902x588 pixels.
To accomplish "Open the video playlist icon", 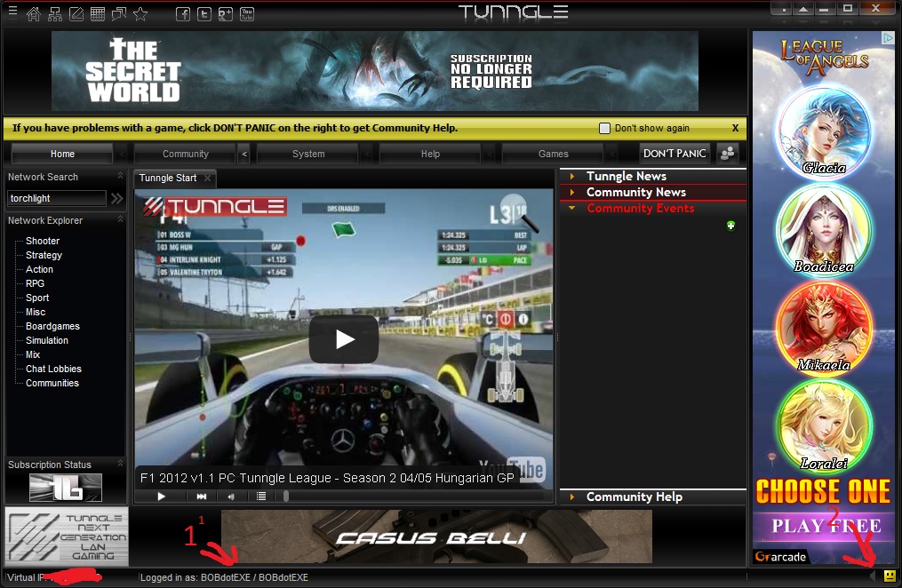I will tap(261, 496).
